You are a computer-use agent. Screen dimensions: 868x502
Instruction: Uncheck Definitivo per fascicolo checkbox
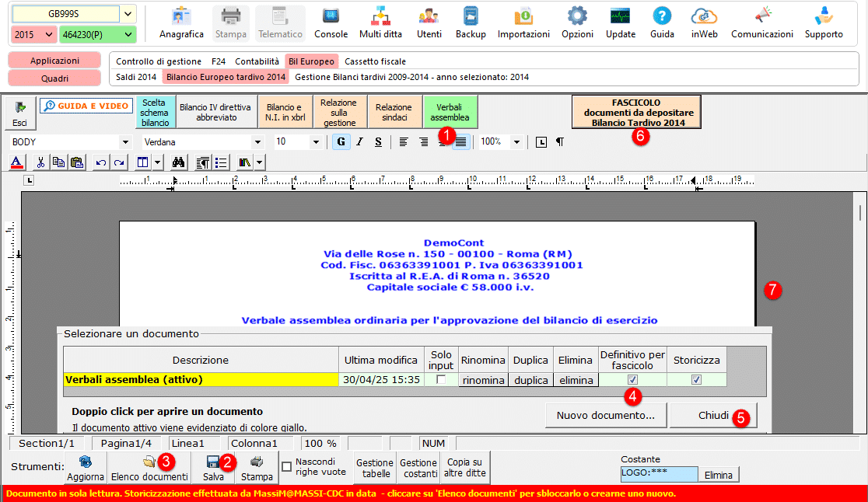pyautogui.click(x=632, y=380)
